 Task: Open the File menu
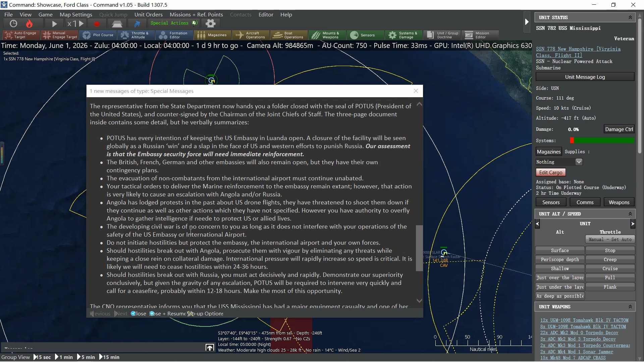(x=8, y=14)
